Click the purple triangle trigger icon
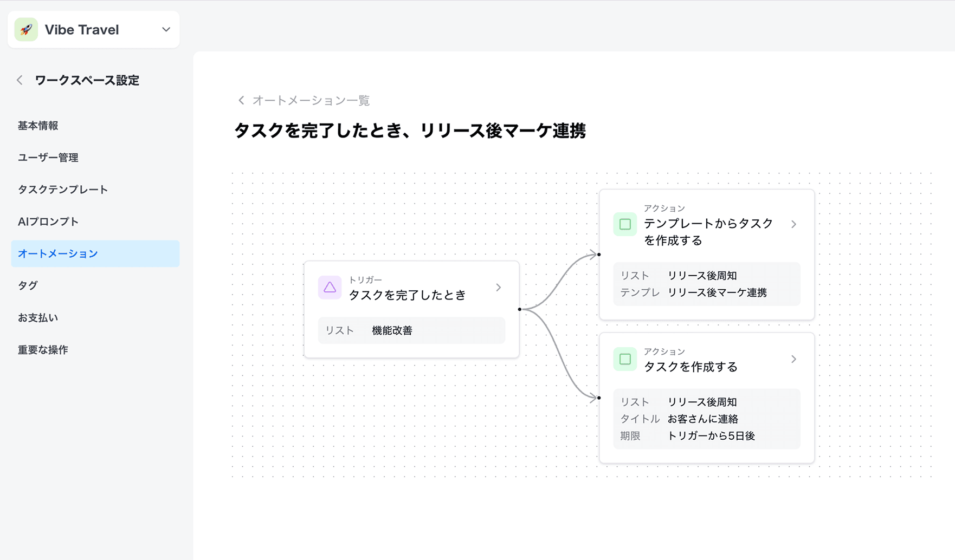This screenshot has height=560, width=955. tap(330, 288)
